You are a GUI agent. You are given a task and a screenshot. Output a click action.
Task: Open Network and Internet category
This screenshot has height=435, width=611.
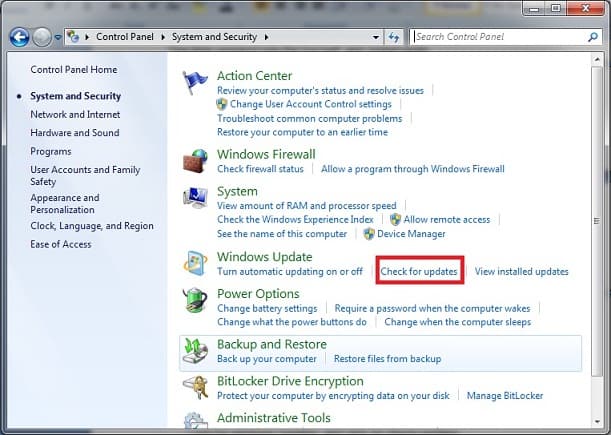[x=75, y=114]
